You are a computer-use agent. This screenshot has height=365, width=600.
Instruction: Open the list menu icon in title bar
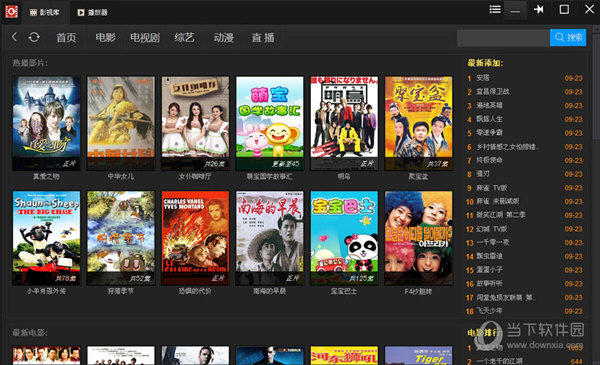[495, 10]
